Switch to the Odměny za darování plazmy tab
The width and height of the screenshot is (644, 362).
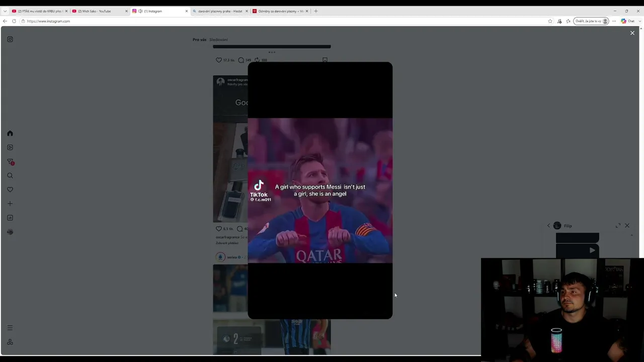point(281,11)
